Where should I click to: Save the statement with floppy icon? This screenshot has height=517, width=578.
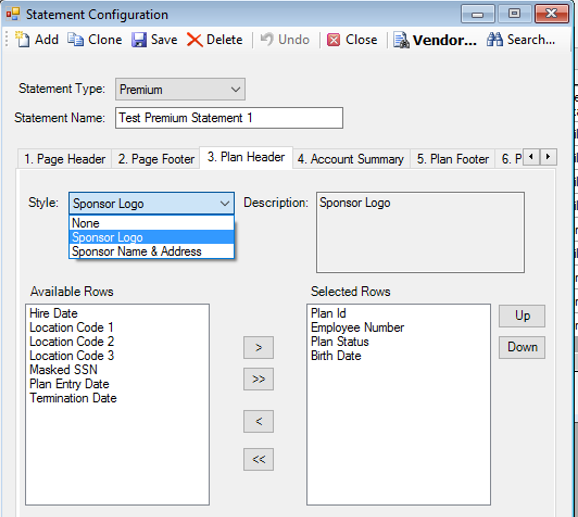point(139,40)
